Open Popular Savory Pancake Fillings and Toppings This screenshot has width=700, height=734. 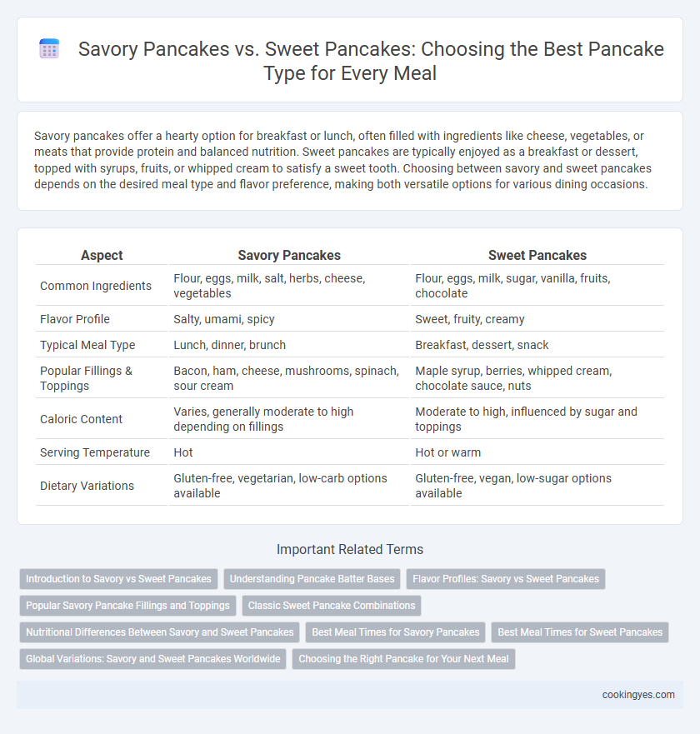(x=127, y=606)
